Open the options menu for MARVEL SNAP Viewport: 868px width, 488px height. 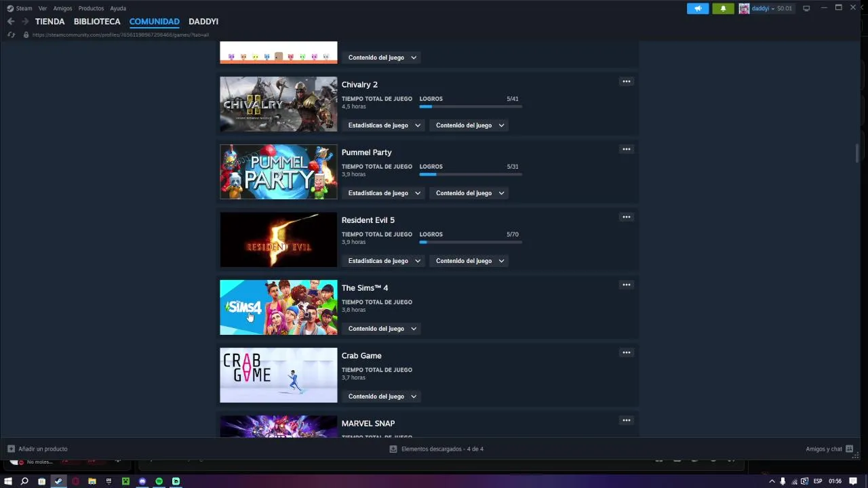pyautogui.click(x=627, y=420)
